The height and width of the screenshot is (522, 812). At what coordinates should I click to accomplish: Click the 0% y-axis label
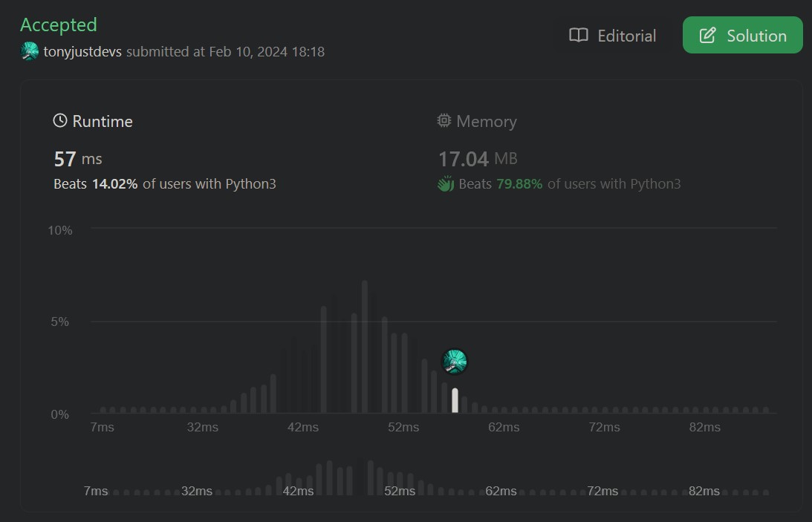[x=60, y=414]
